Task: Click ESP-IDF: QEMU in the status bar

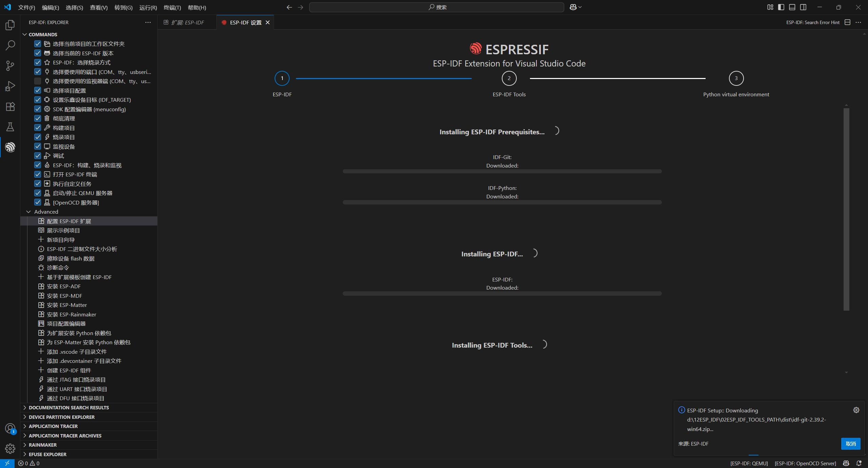Action: tap(749, 463)
